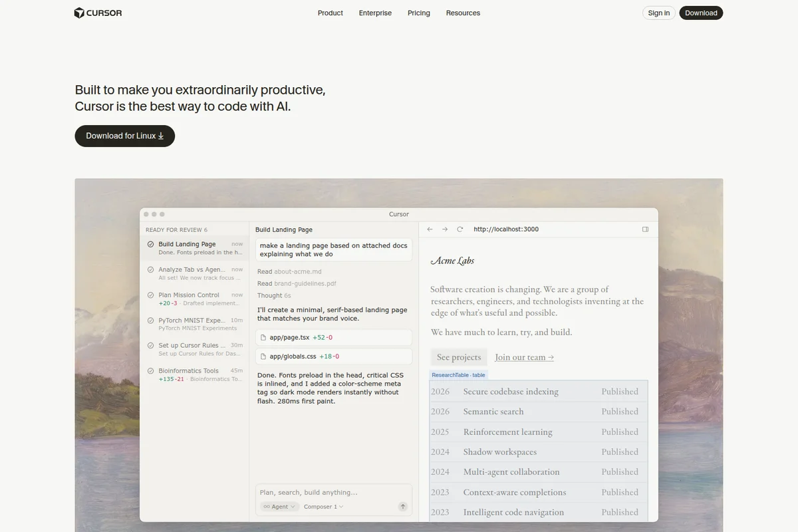798x532 pixels.
Task: Click the browser back arrow
Action: pyautogui.click(x=430, y=229)
